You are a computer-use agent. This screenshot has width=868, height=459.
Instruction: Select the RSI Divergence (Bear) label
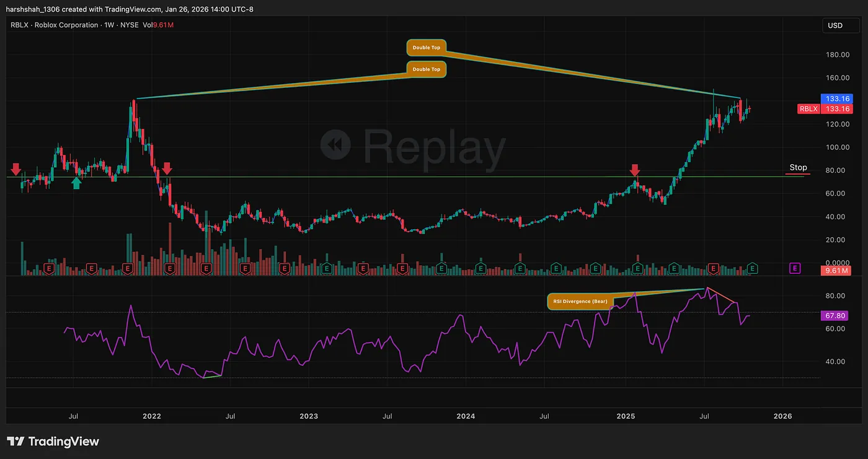coord(580,302)
